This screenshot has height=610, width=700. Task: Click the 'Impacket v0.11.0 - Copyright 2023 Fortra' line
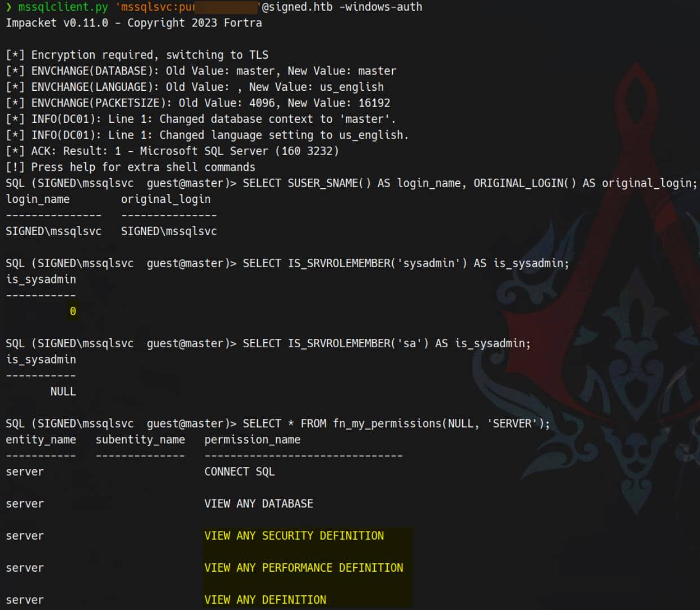click(134, 23)
